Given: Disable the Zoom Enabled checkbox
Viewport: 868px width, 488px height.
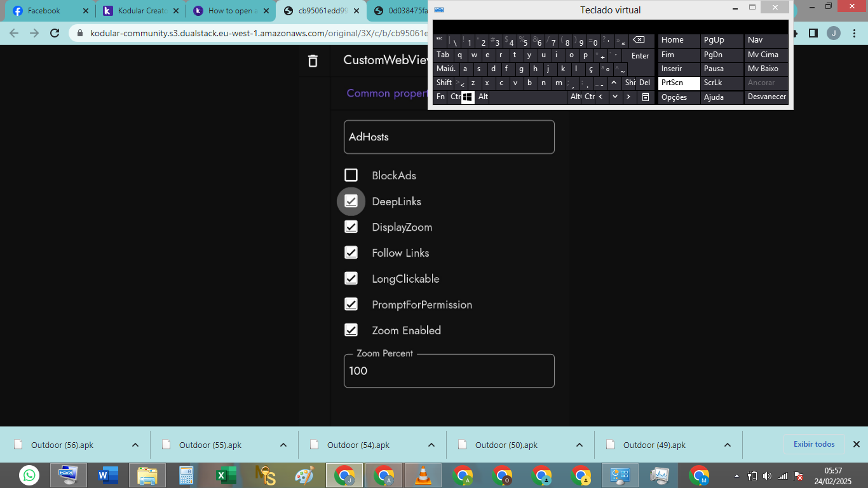Looking at the screenshot, I should (x=351, y=330).
